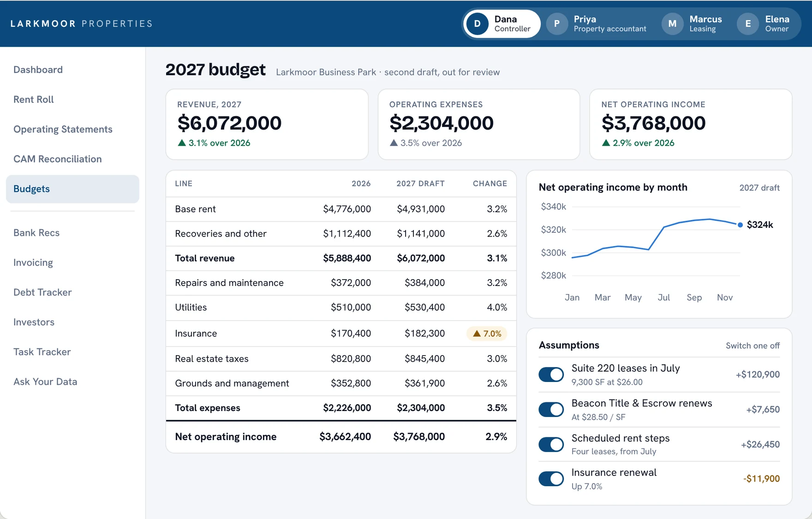Viewport: 812px width, 519px height.
Task: Click Utilities 2027 draft value $530,400
Action: coord(425,308)
